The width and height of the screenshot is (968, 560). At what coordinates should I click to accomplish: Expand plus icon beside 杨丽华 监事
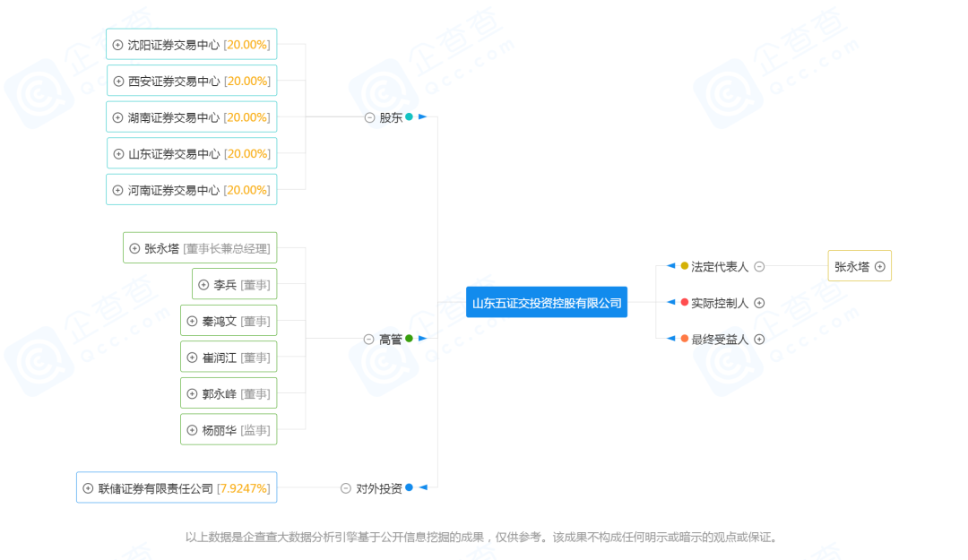pyautogui.click(x=192, y=430)
